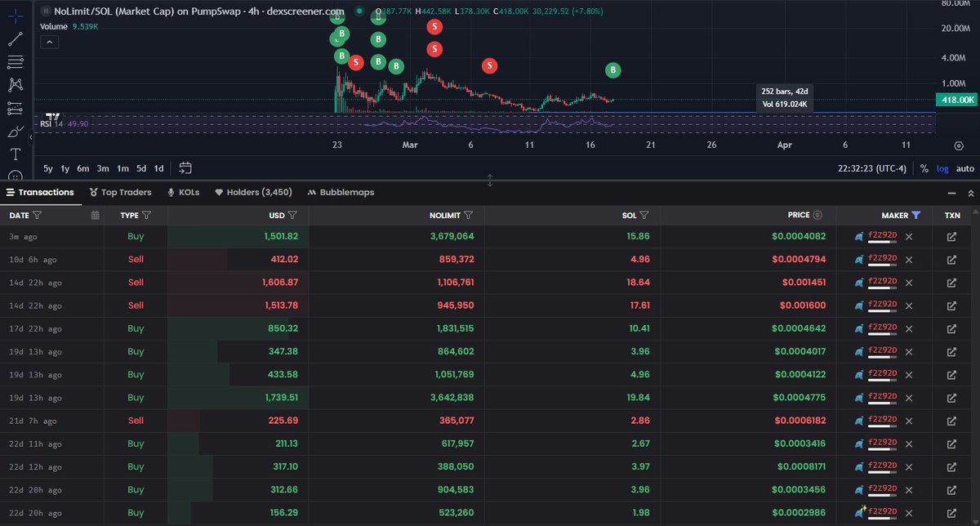Open the chart timezone selector 22:32:23 (UTC-4)

(x=873, y=168)
